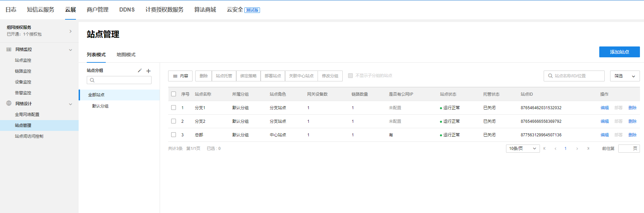Open the 内容 column menu

click(x=180, y=76)
